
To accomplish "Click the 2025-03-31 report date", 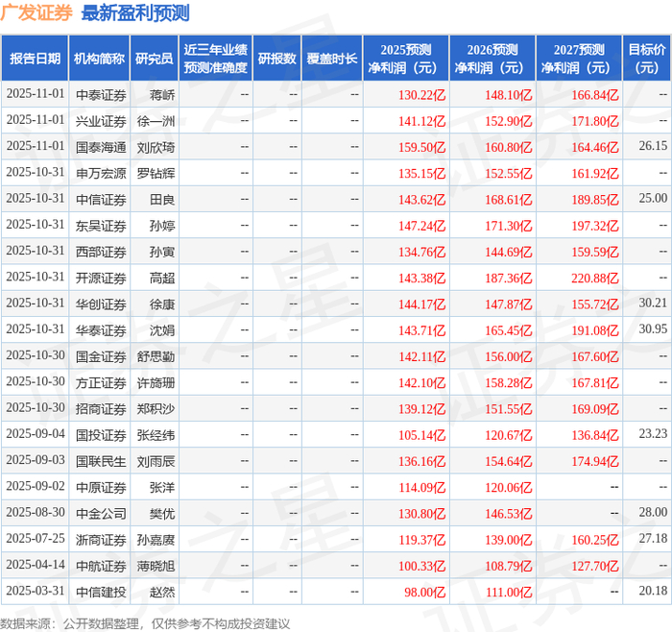I will [36, 591].
